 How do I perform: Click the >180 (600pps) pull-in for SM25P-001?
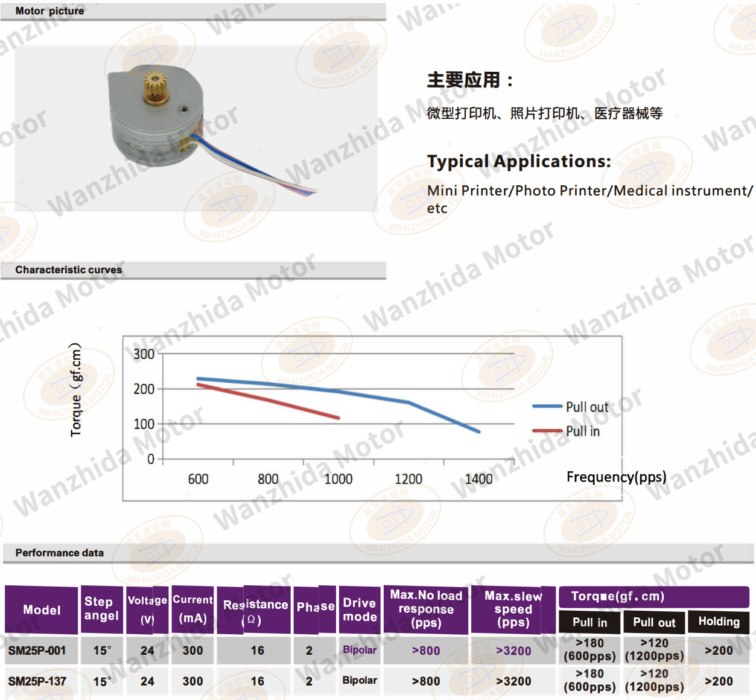589,650
